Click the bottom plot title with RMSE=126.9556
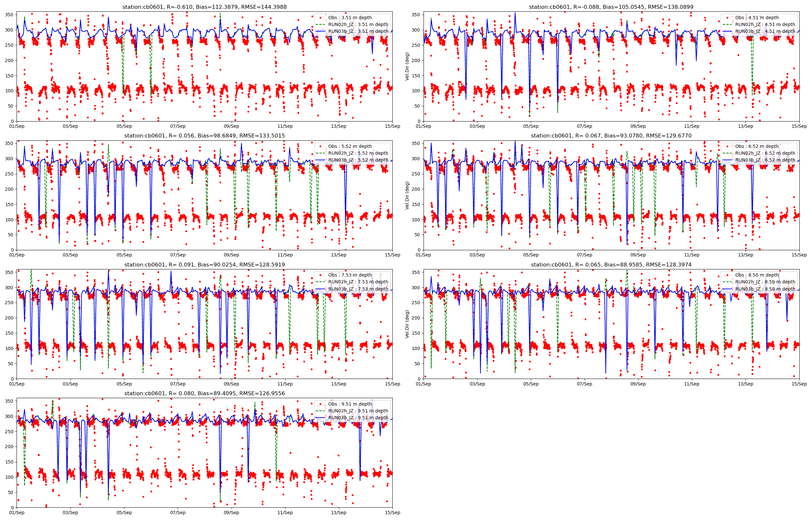The height and width of the screenshot is (520, 812). [x=204, y=393]
